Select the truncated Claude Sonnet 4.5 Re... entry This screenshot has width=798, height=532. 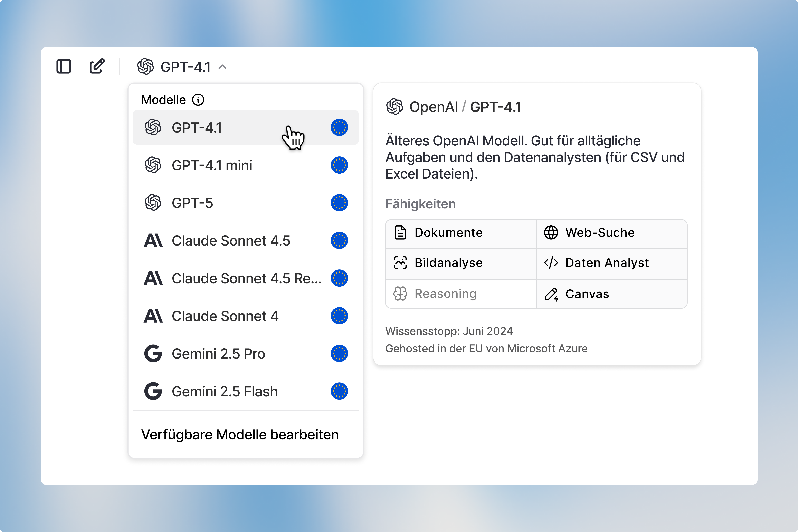[x=246, y=278]
